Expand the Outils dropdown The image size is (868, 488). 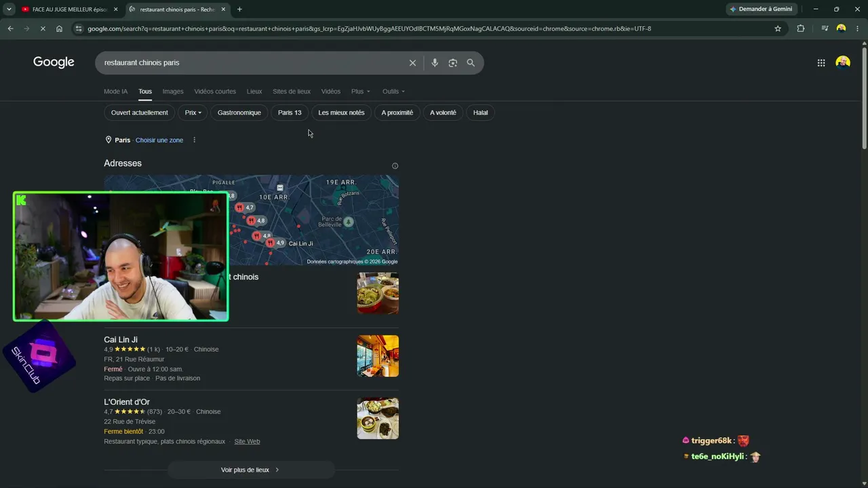tap(393, 91)
